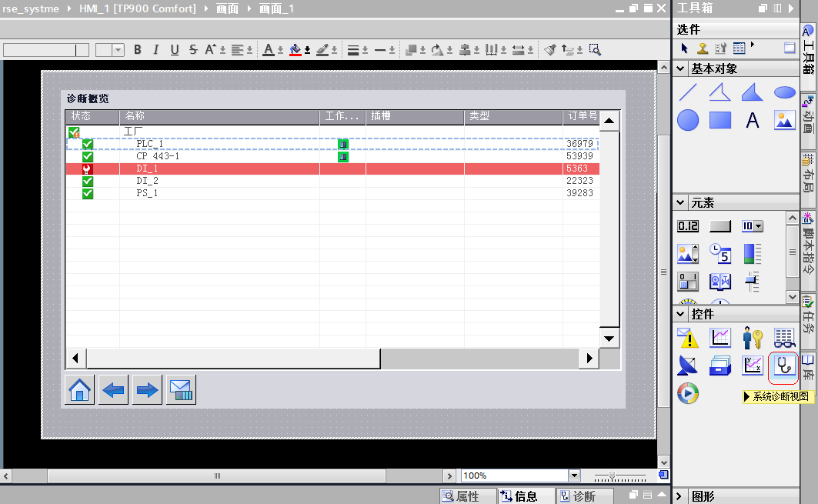Select the Date/time field element
The width and height of the screenshot is (818, 504).
pyautogui.click(x=720, y=254)
